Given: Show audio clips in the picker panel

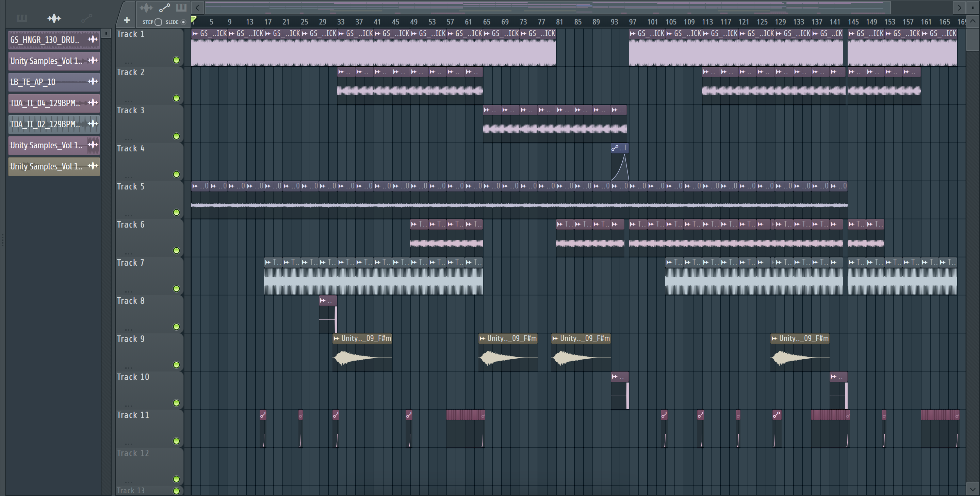Looking at the screenshot, I should pyautogui.click(x=54, y=18).
